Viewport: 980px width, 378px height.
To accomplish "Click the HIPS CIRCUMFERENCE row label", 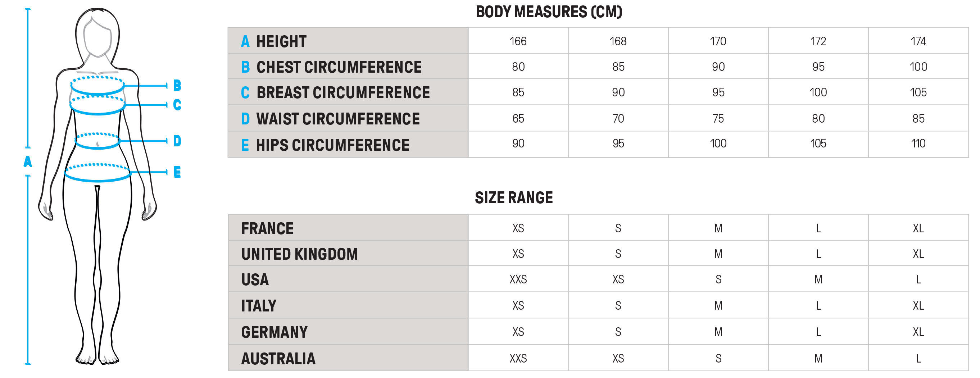I will coord(332,145).
